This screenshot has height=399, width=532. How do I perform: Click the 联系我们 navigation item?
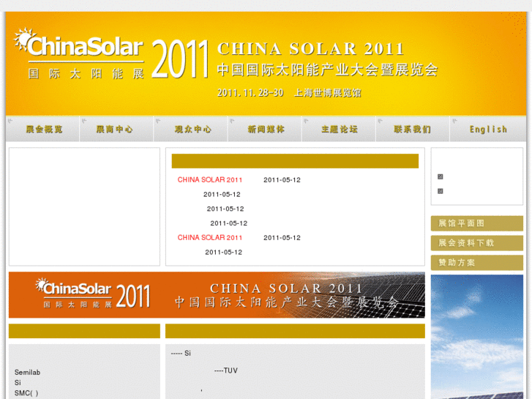click(413, 129)
